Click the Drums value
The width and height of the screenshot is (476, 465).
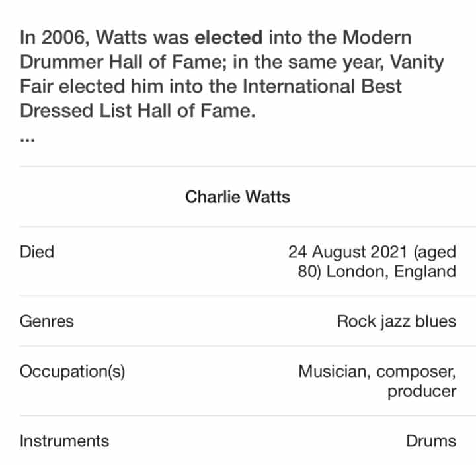[431, 441]
